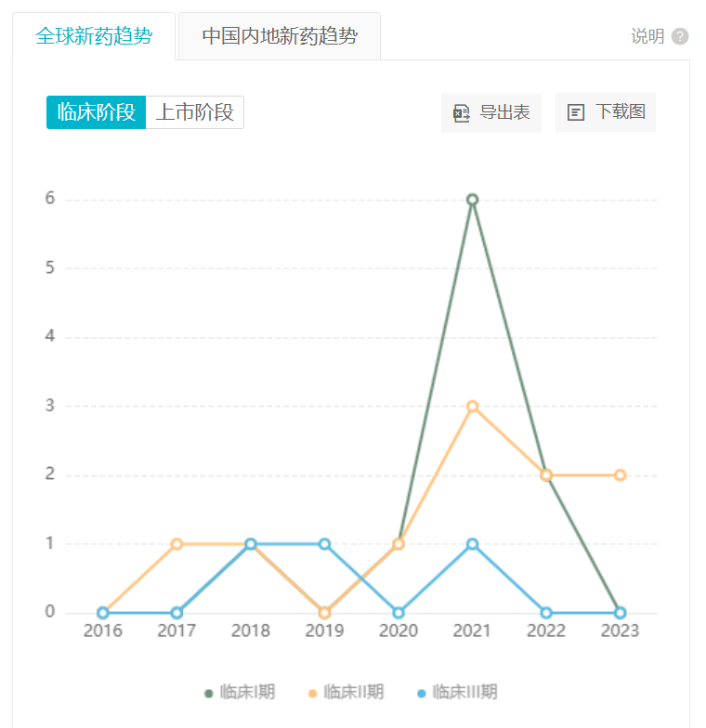Click the 2018 x-axis label

click(x=251, y=631)
